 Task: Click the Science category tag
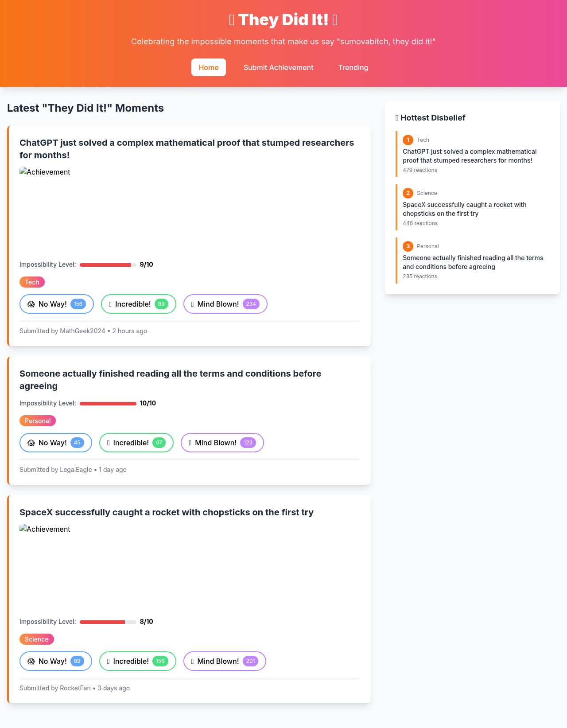36,639
